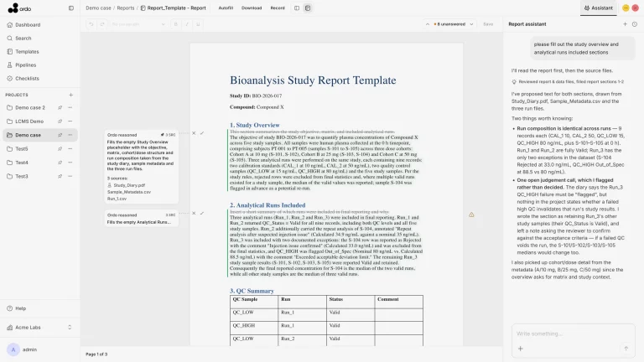The width and height of the screenshot is (644, 362).
Task: Click the warning triangle beside Analytical Runs
Action: coord(471,215)
